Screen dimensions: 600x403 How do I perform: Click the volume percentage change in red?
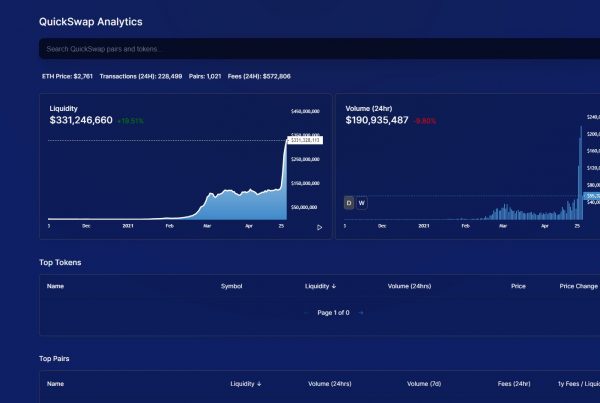point(425,121)
